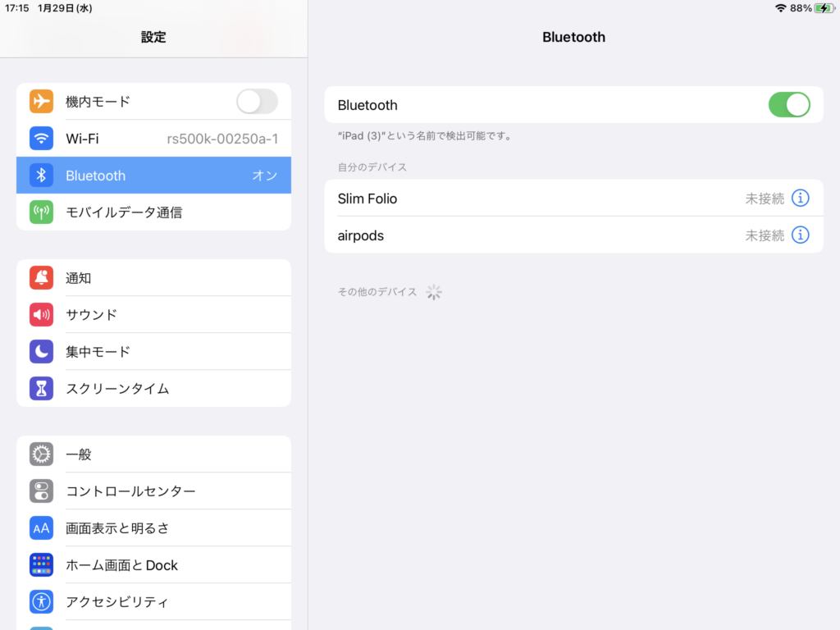Tap 未接続 status on Slim Folio

tap(765, 199)
